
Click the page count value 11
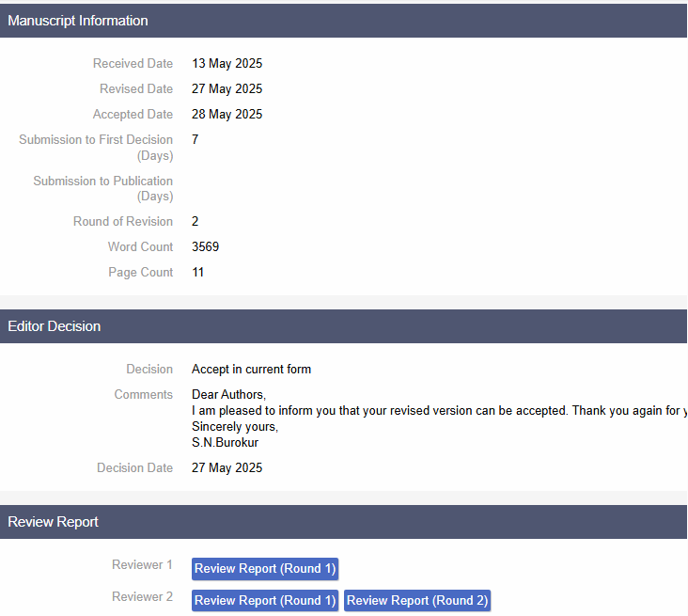tap(197, 273)
